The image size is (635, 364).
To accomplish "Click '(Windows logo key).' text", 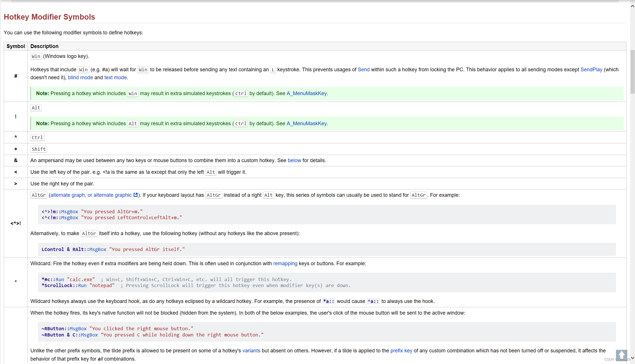I will pyautogui.click(x=66, y=56).
